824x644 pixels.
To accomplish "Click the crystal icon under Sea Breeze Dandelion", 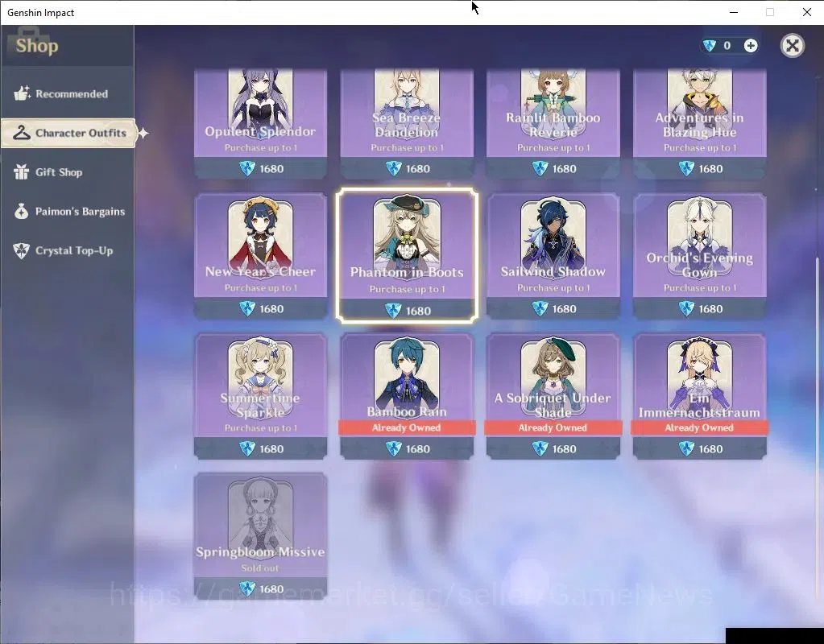I will tap(394, 168).
